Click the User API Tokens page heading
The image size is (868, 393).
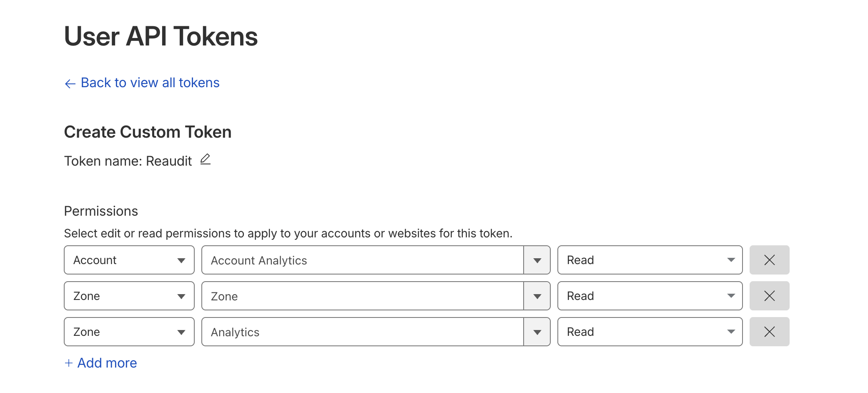(x=161, y=37)
